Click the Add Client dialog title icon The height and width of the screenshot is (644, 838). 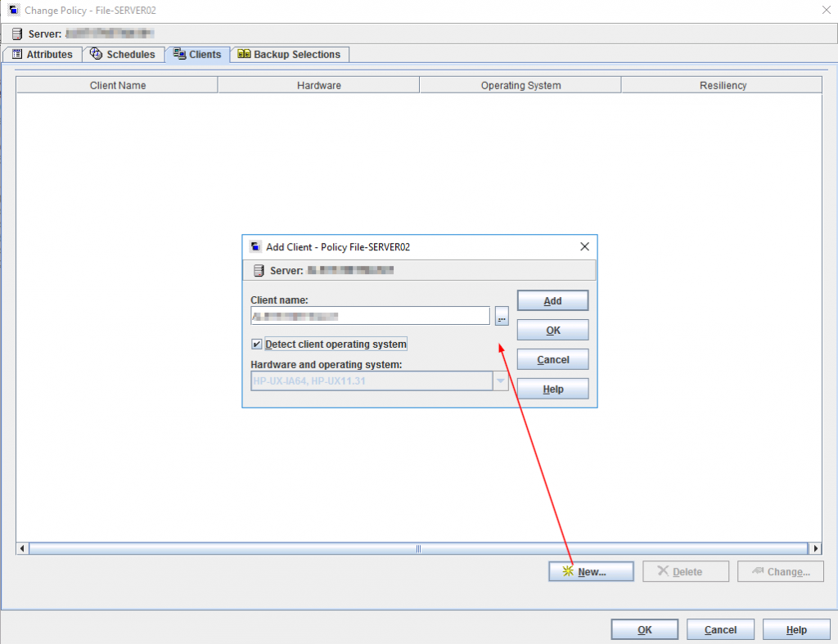(x=256, y=246)
